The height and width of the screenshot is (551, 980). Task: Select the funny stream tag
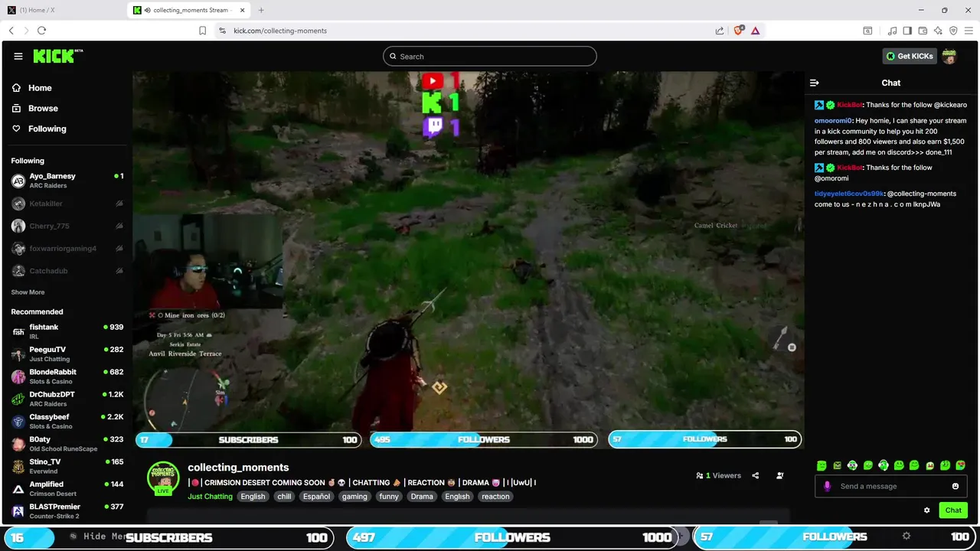(389, 497)
